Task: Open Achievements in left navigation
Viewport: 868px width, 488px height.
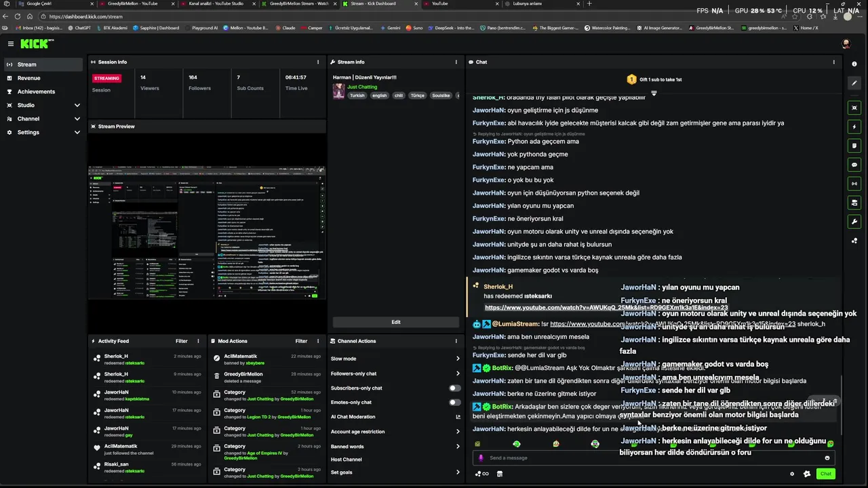Action: 43,91
